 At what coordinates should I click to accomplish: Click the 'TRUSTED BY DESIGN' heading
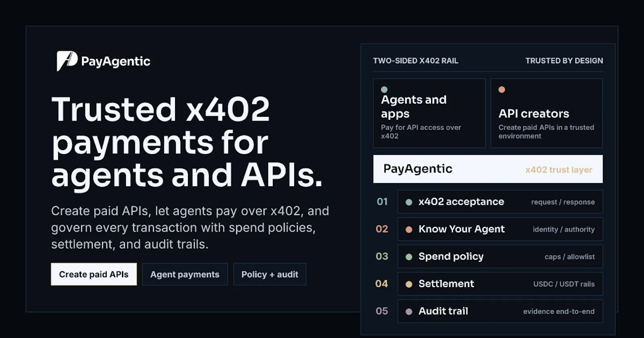(x=564, y=61)
